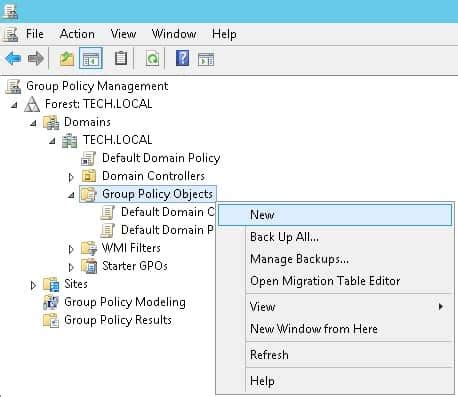Click the title bar application icon
Viewport: 458px width, 397px height.
(x=10, y=11)
